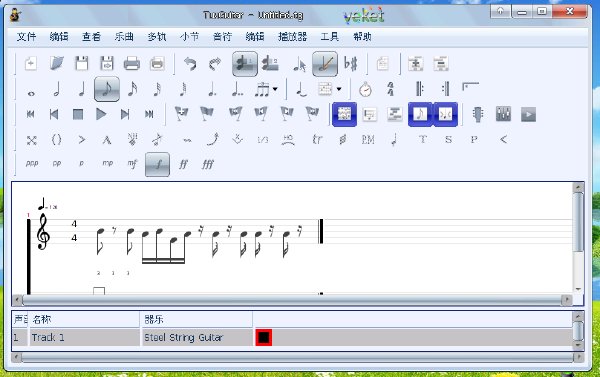This screenshot has height=377, width=600.
Task: Open the 小节 menu
Action: (189, 37)
